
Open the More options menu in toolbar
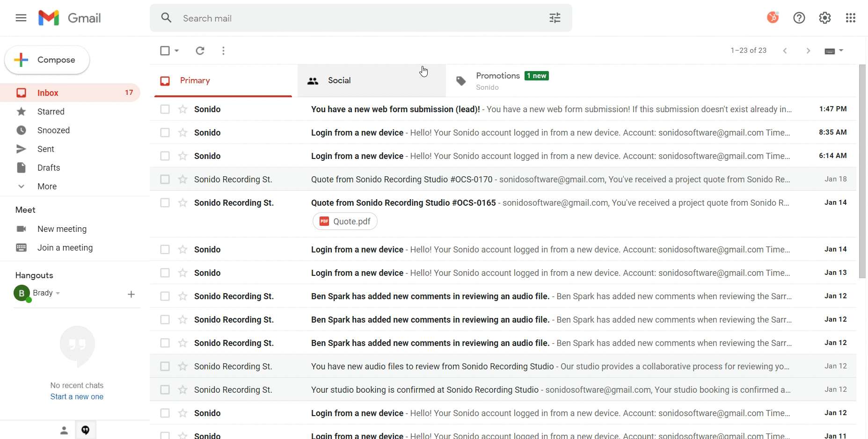224,50
